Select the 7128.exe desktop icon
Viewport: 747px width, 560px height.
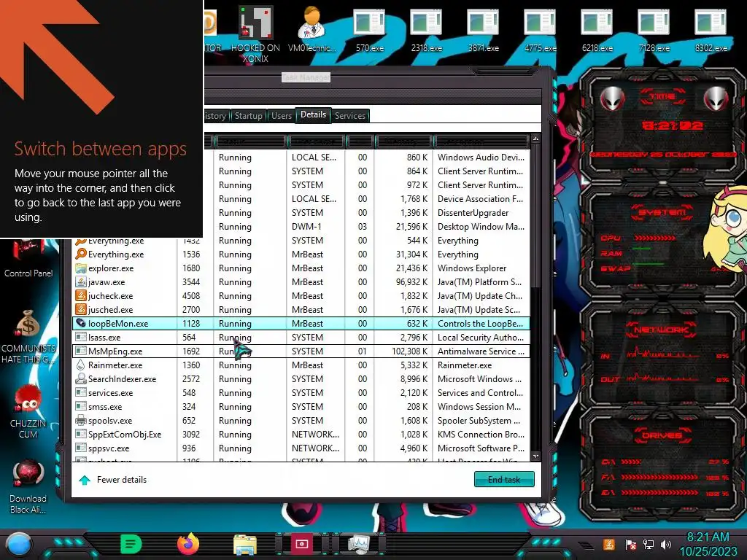pos(654,29)
